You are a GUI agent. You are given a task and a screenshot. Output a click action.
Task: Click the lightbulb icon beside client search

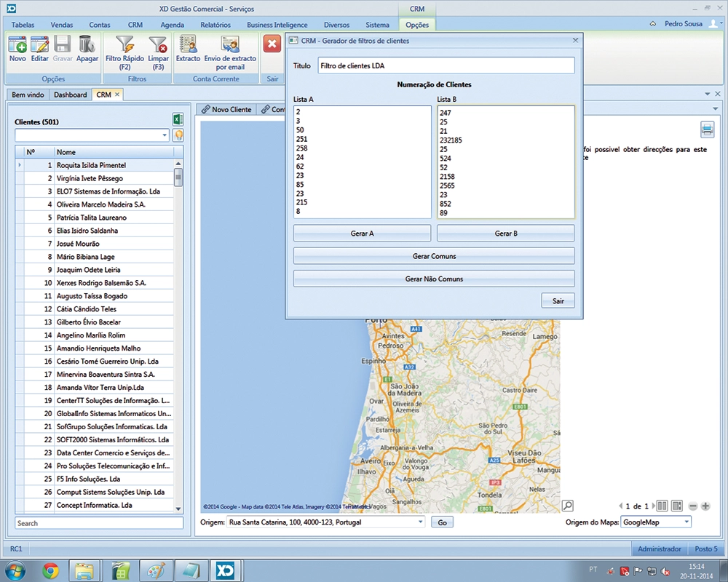click(x=178, y=135)
